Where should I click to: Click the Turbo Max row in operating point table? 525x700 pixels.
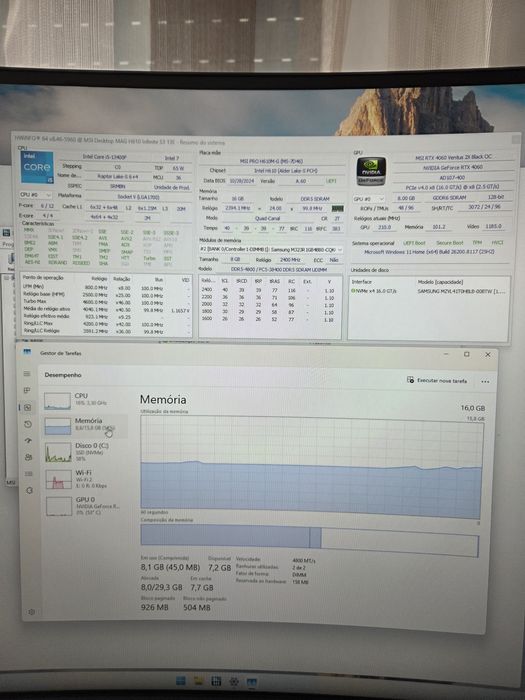(x=106, y=303)
